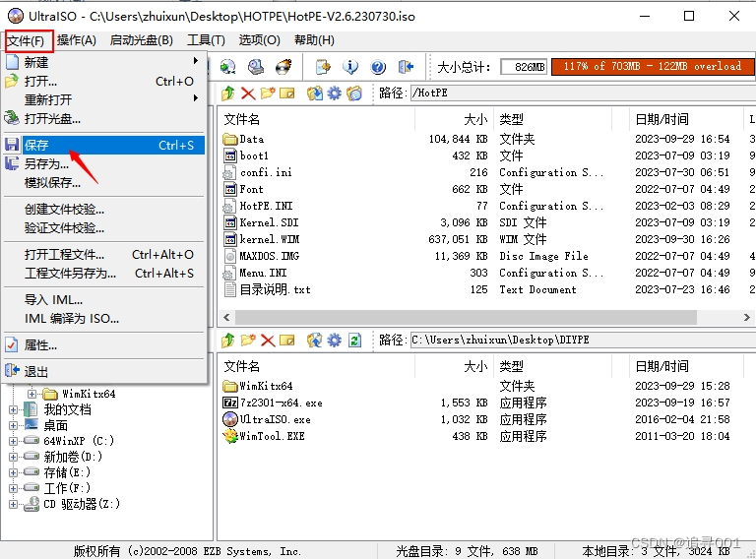756x559 pixels.
Task: Expand the 64WinXP (C:) drive node
Action: 13,441
